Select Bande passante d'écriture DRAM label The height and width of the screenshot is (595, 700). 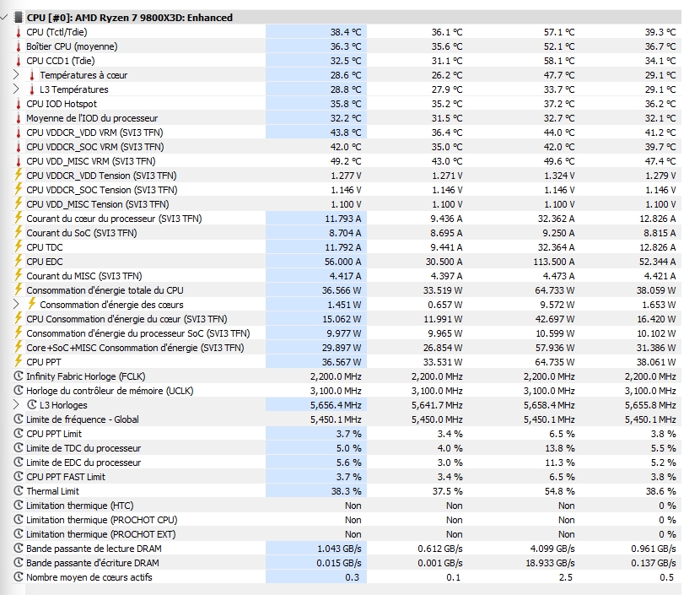(x=93, y=563)
